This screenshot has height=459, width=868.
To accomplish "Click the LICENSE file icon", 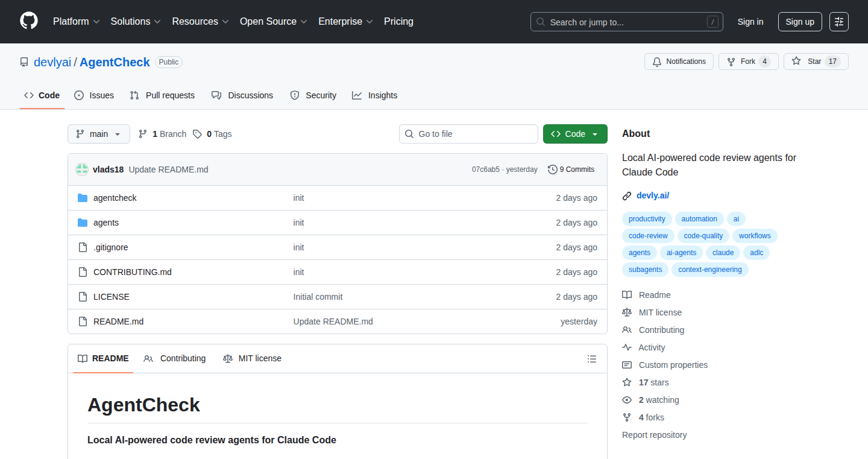I will pyautogui.click(x=83, y=297).
